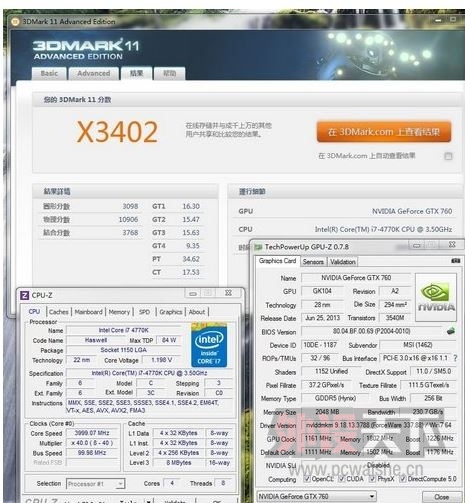Click the BIOS Version field
The width and height of the screenshot is (465, 503).
click(x=372, y=331)
